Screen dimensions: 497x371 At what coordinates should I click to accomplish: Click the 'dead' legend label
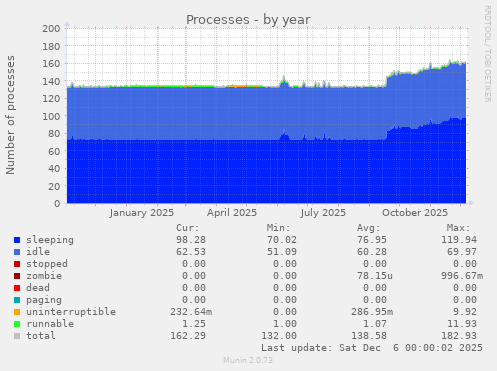coord(38,288)
